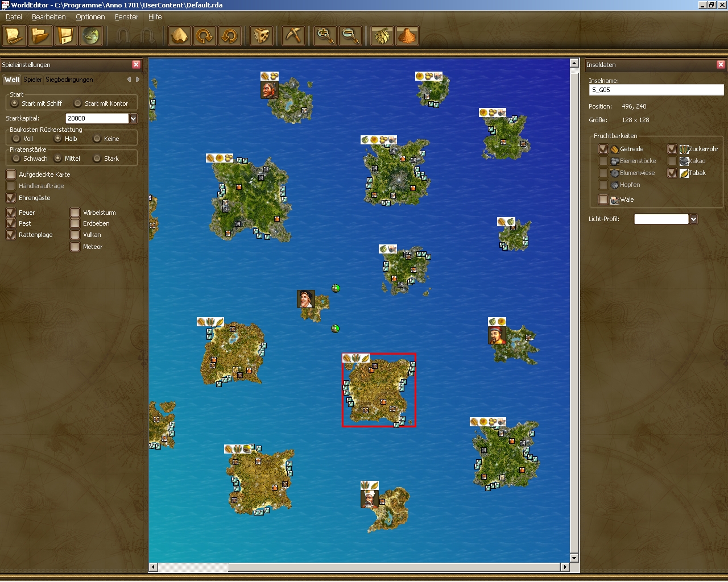Enable the Vulkan checkbox
Viewport: 728px width, 582px height.
tap(75, 235)
